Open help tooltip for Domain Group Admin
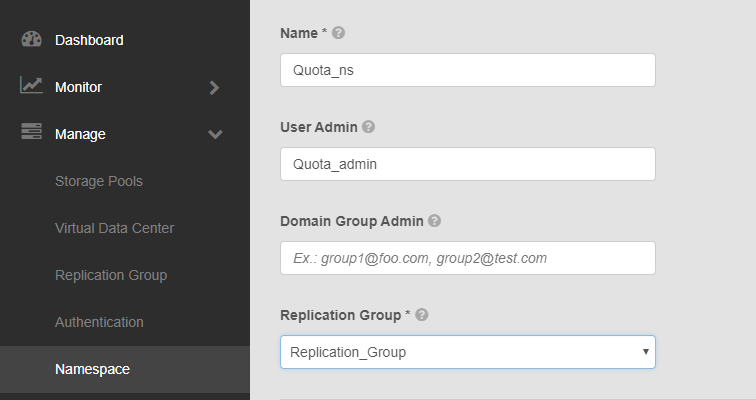 (x=434, y=221)
